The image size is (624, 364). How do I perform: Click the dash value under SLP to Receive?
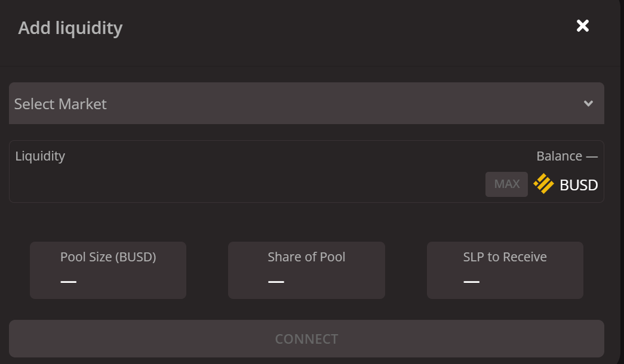tap(472, 281)
